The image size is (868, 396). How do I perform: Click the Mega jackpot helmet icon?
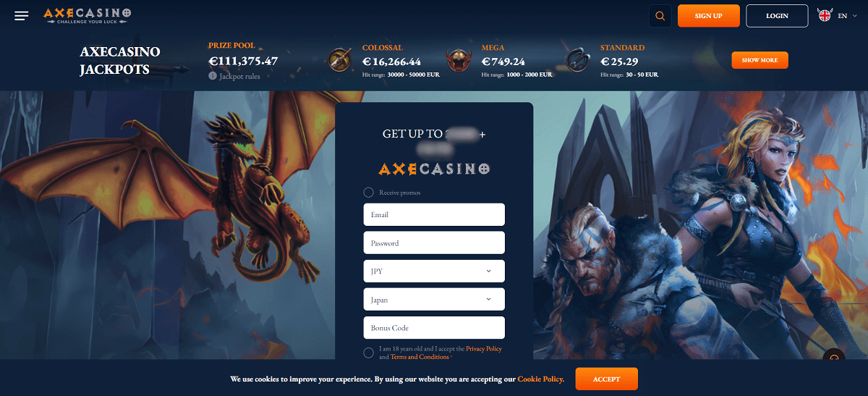pos(458,60)
